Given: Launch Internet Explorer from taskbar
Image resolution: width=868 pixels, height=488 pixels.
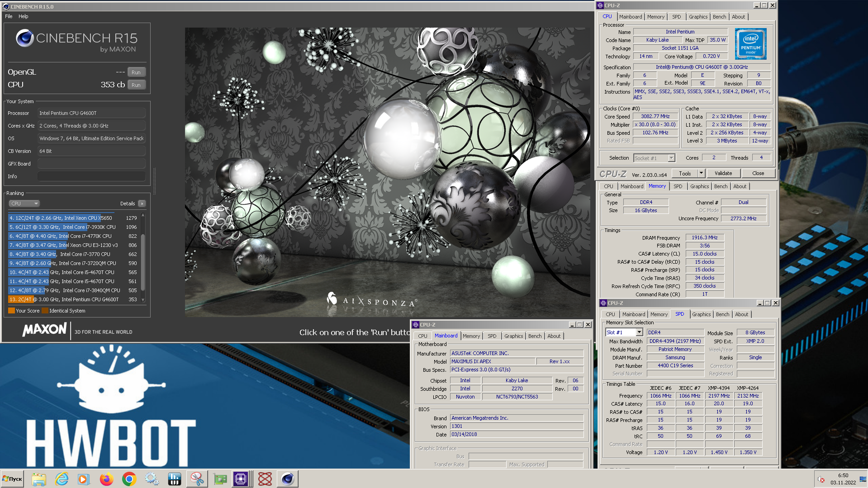Looking at the screenshot, I should 62,479.
